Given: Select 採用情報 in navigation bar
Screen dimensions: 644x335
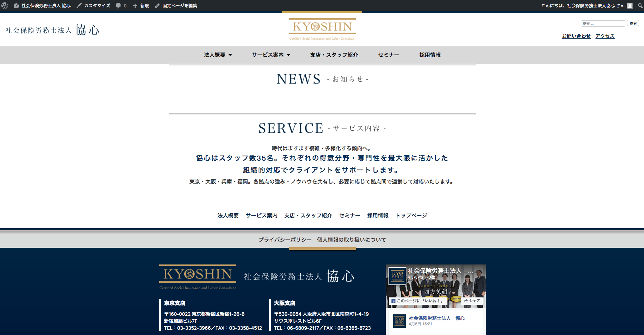Looking at the screenshot, I should tap(430, 55).
